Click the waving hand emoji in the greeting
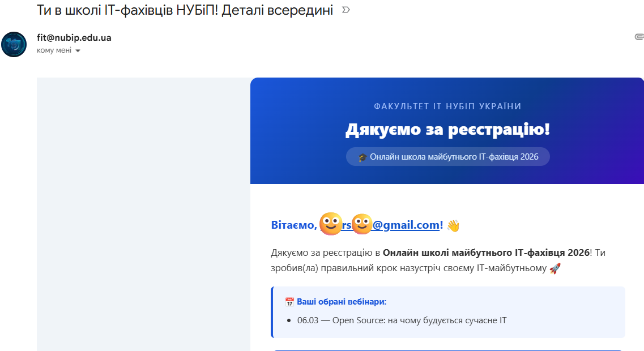 pos(453,225)
